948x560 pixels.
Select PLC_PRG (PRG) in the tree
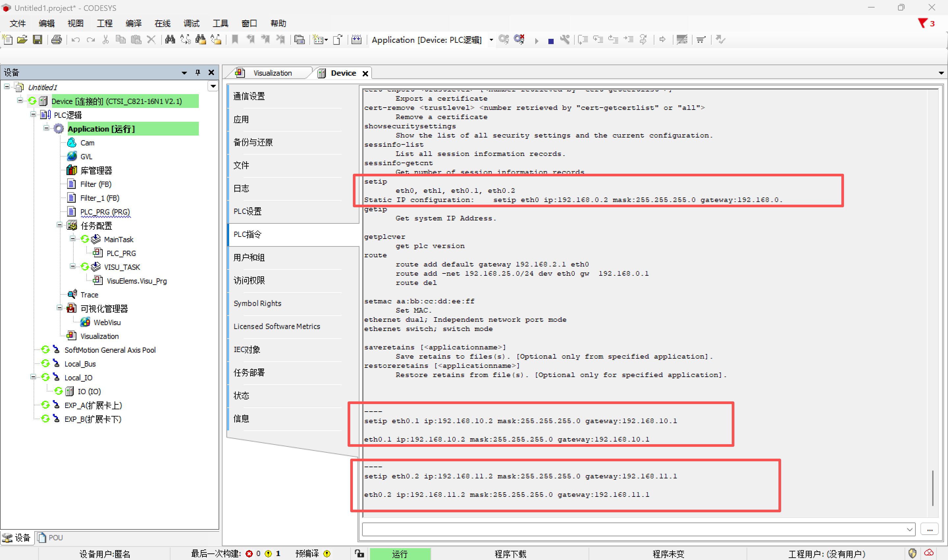pyautogui.click(x=105, y=212)
